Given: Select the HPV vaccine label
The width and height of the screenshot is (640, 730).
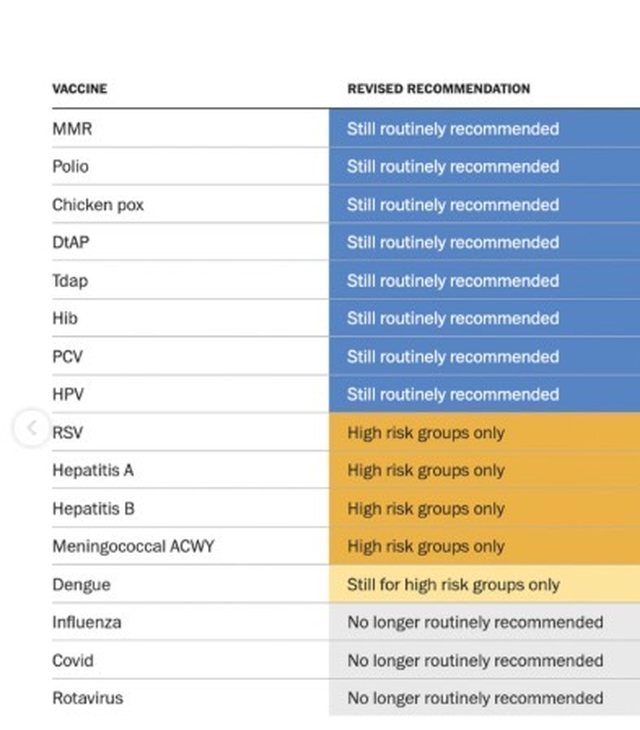Looking at the screenshot, I should click(68, 395).
